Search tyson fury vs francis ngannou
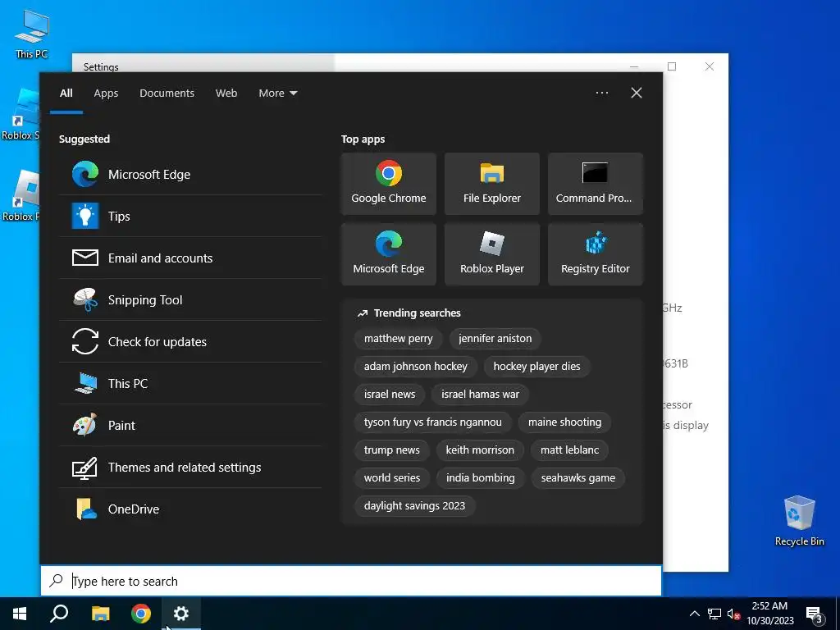 pyautogui.click(x=433, y=422)
